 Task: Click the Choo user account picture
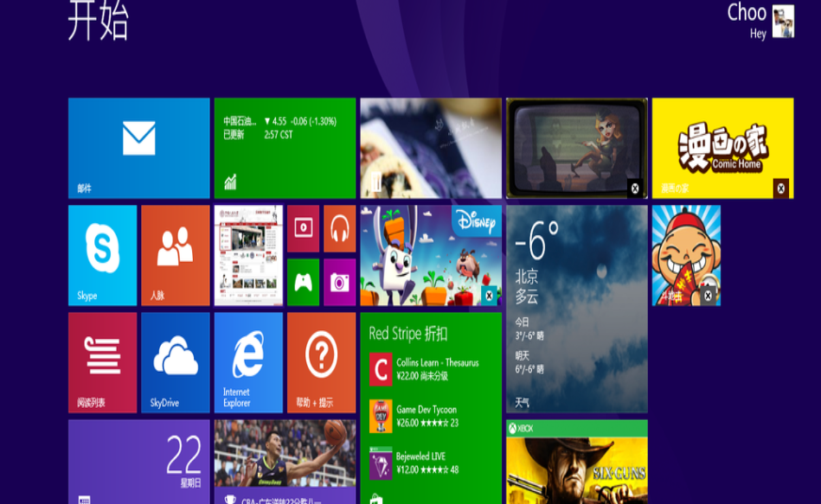click(x=783, y=22)
